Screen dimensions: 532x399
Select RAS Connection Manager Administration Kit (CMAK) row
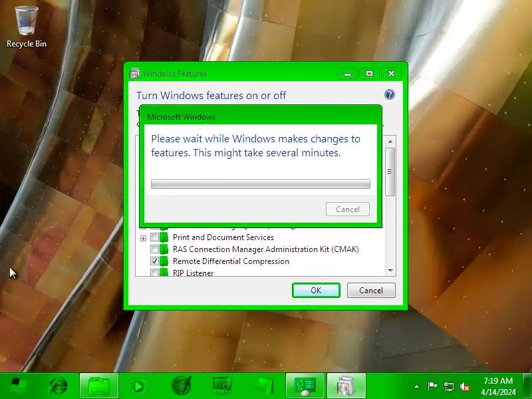[x=265, y=249]
